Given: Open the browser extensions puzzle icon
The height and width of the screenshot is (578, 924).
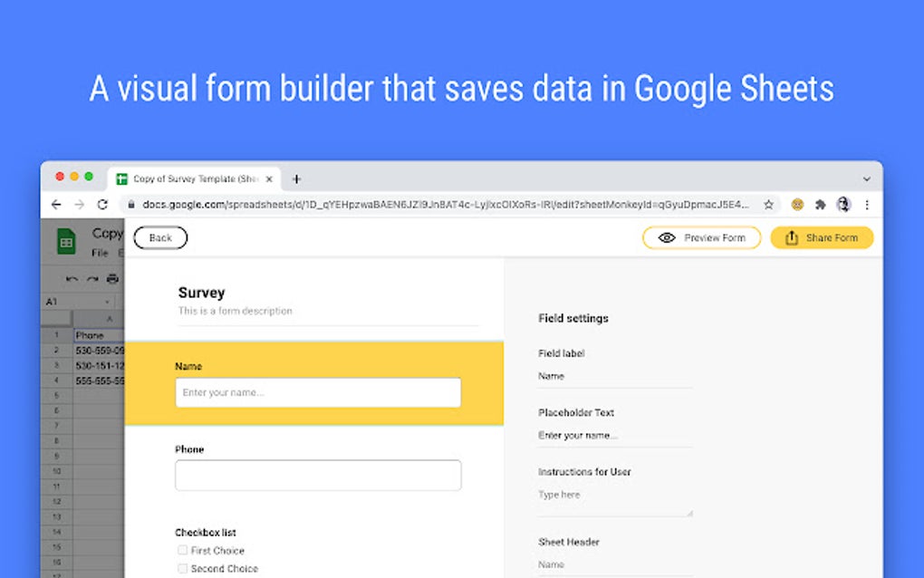Looking at the screenshot, I should click(820, 205).
